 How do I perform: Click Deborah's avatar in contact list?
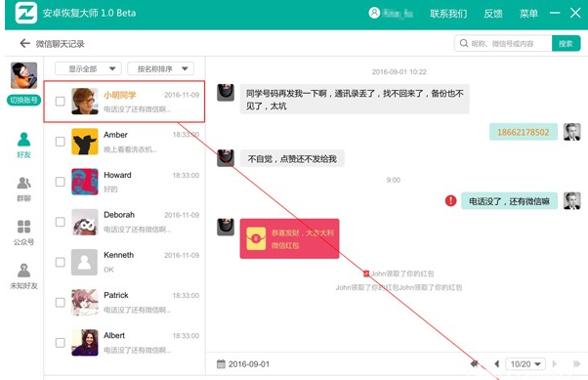pyautogui.click(x=85, y=222)
